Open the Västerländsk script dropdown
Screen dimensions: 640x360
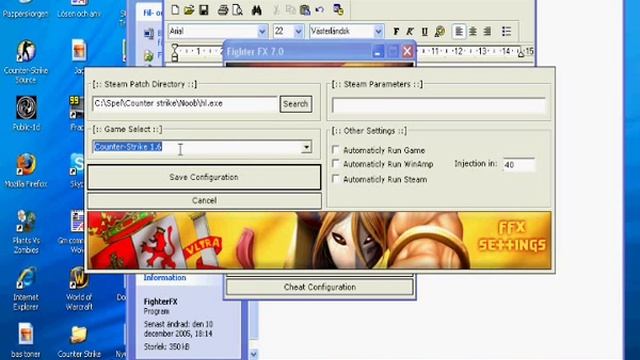(x=378, y=31)
